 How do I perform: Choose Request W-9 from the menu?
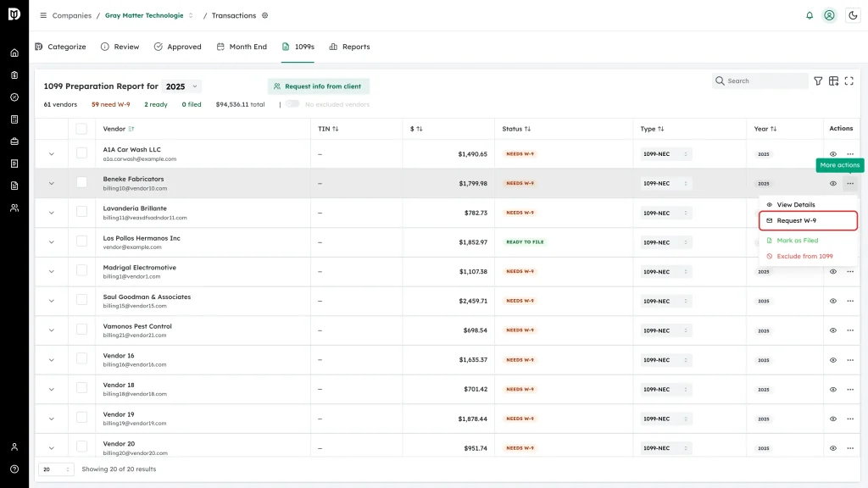(x=808, y=221)
